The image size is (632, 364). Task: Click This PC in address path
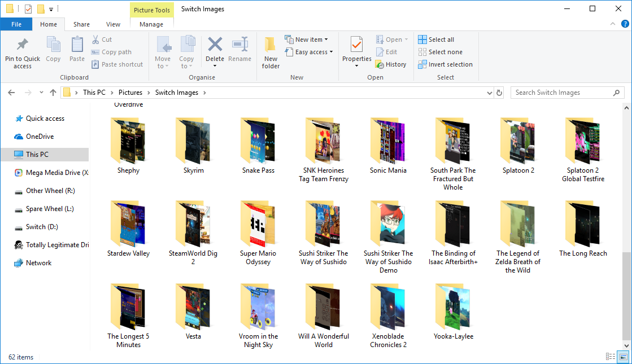click(x=94, y=93)
